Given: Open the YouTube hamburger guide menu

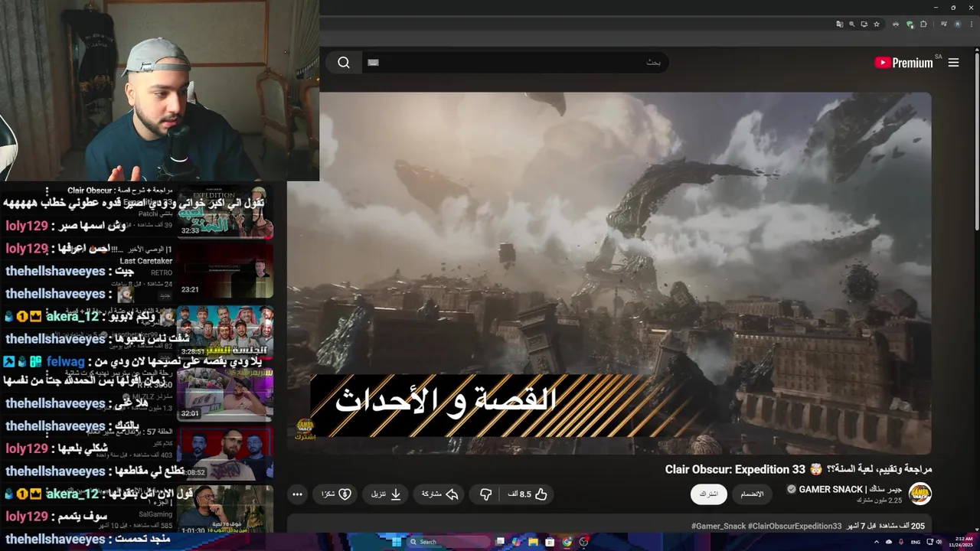Looking at the screenshot, I should click(x=953, y=63).
